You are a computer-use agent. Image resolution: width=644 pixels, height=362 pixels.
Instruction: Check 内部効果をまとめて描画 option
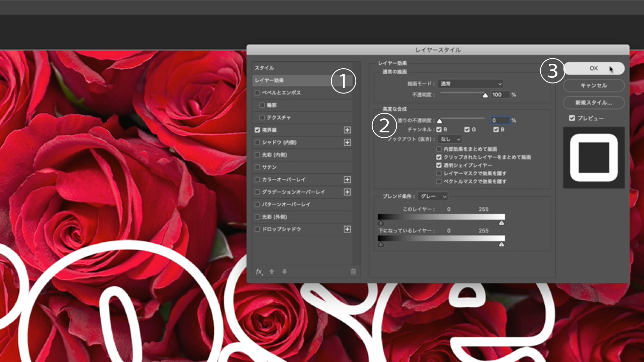[439, 149]
